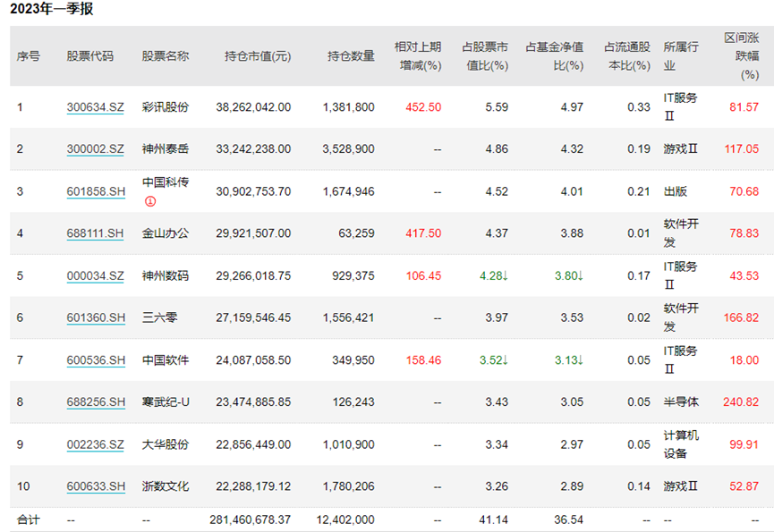
Task: Click the stock name 神州数码
Action: click(x=166, y=275)
